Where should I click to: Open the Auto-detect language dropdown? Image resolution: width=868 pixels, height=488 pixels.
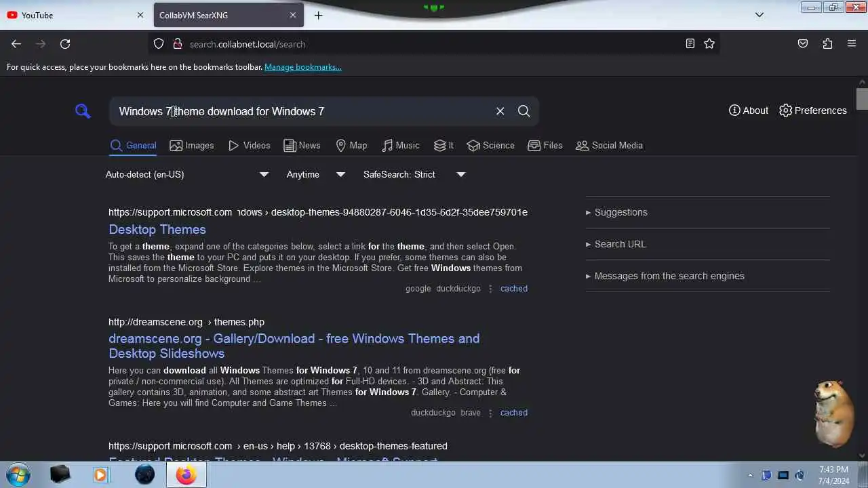pos(187,174)
